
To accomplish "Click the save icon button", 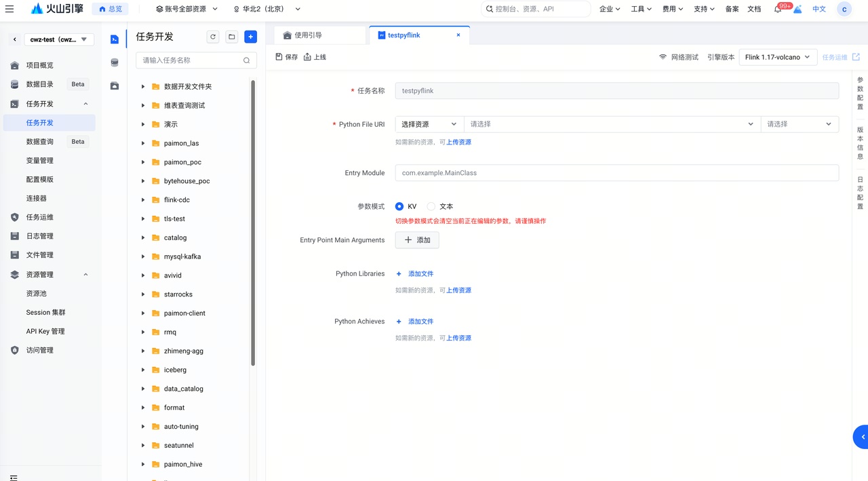I will point(286,57).
